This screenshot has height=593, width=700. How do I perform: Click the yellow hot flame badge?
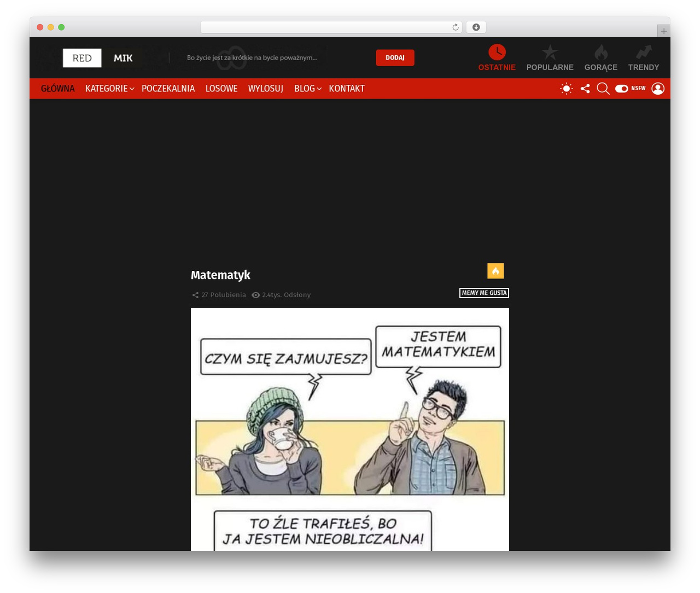click(x=495, y=271)
